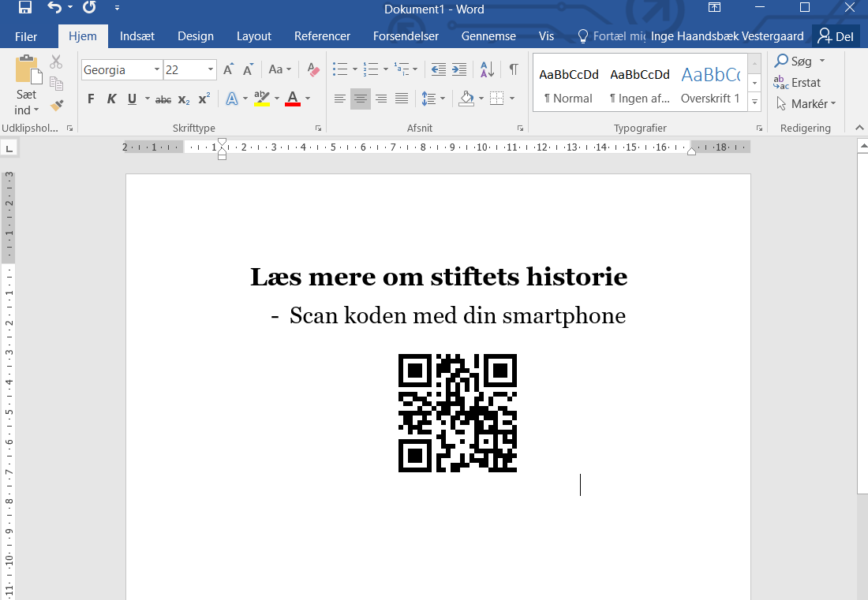Select the center alignment icon
The image size is (868, 600).
tap(361, 99)
